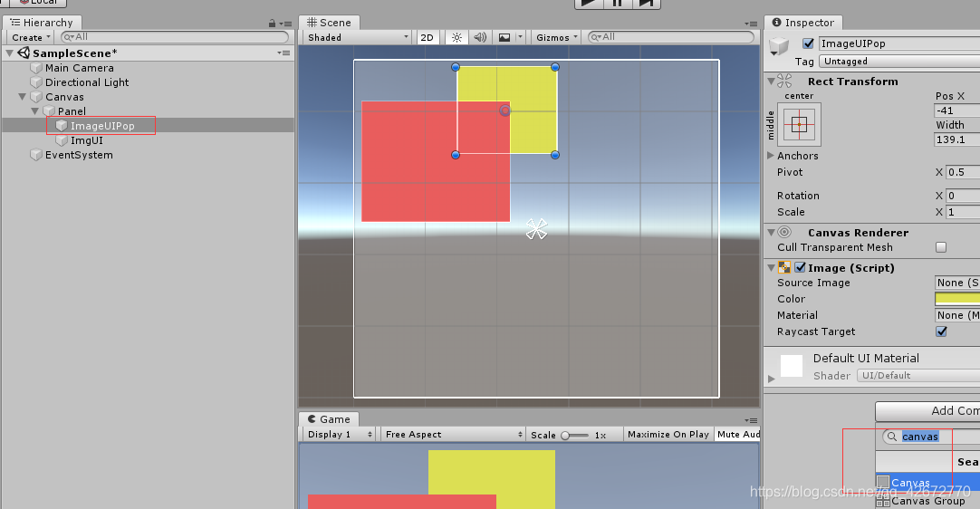Screen dimensions: 980x509
Task: Open the Create dropdown in Hierarchy
Action: click(31, 37)
